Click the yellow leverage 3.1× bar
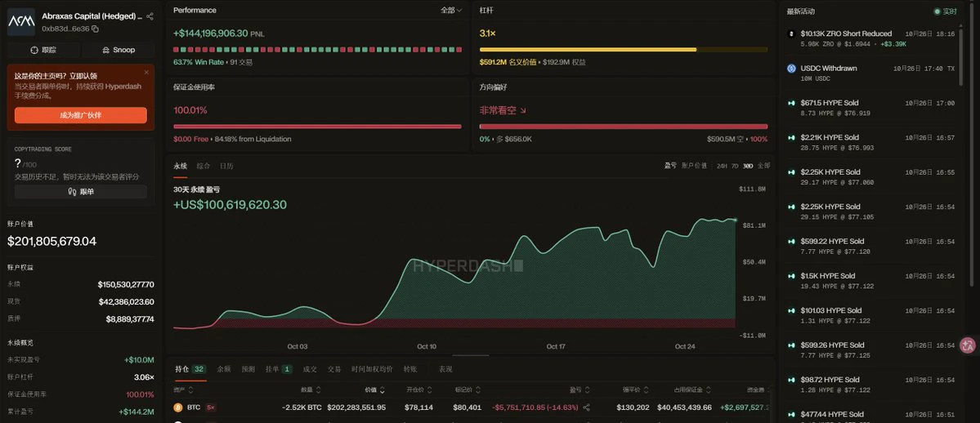Image resolution: width=980 pixels, height=423 pixels. tap(623, 49)
